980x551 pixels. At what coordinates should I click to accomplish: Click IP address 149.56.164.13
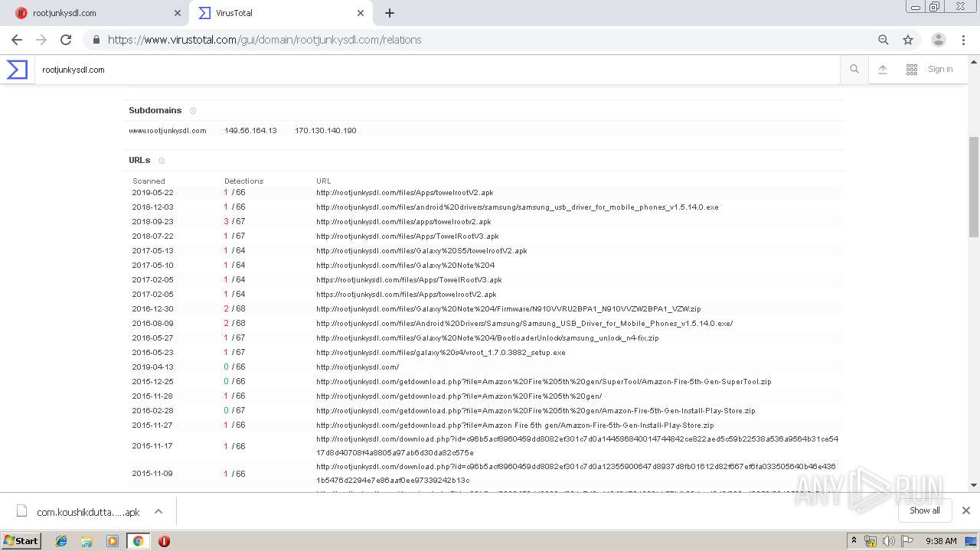click(x=250, y=131)
